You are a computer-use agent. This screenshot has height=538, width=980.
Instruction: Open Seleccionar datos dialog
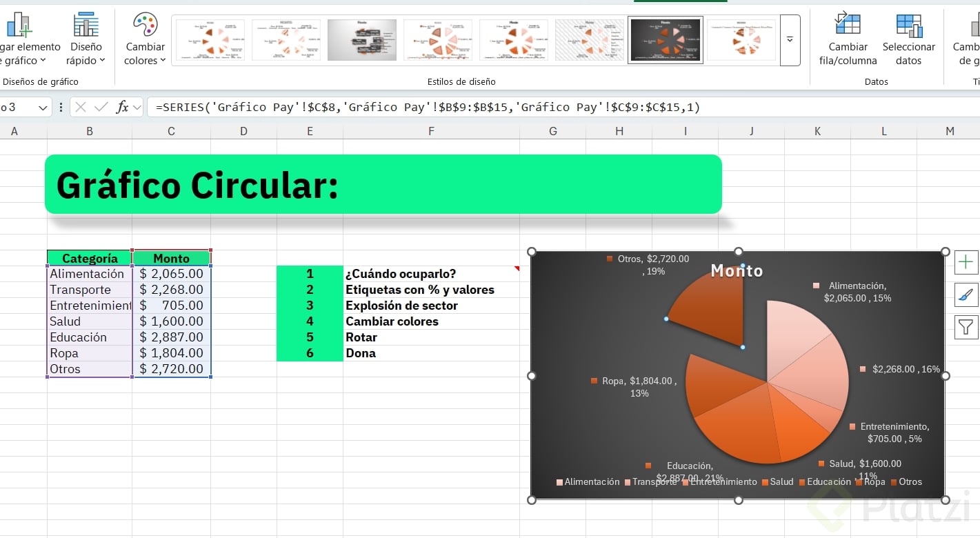pos(908,39)
